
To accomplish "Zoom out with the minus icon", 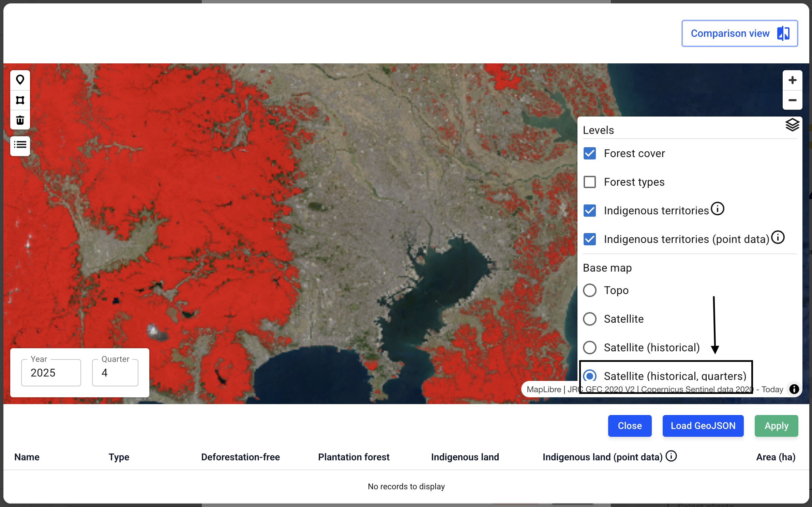I will 792,100.
